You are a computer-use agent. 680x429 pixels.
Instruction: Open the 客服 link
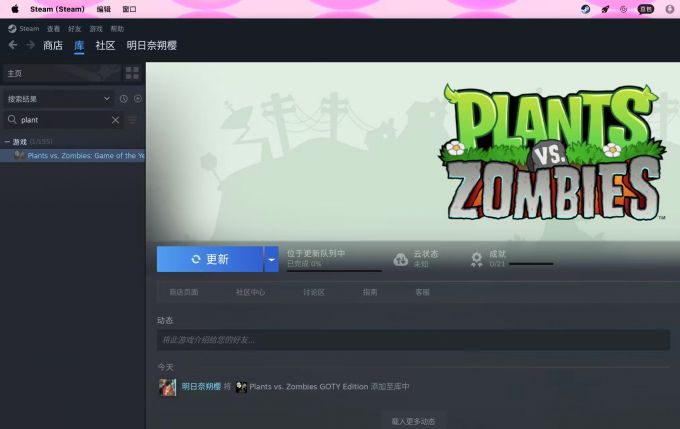pos(422,292)
